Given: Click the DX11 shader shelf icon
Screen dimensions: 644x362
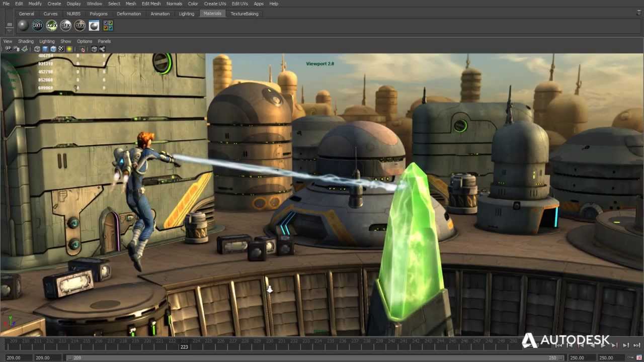Looking at the screenshot, I should (37, 25).
